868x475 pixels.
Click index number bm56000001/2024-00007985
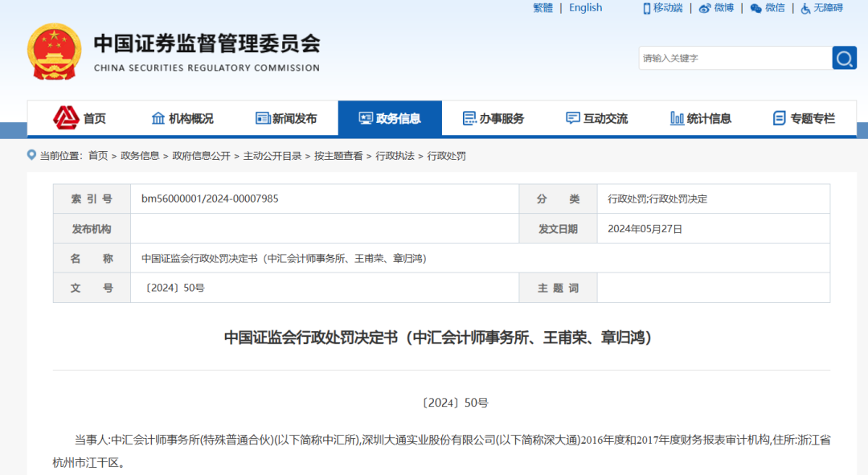tap(210, 199)
